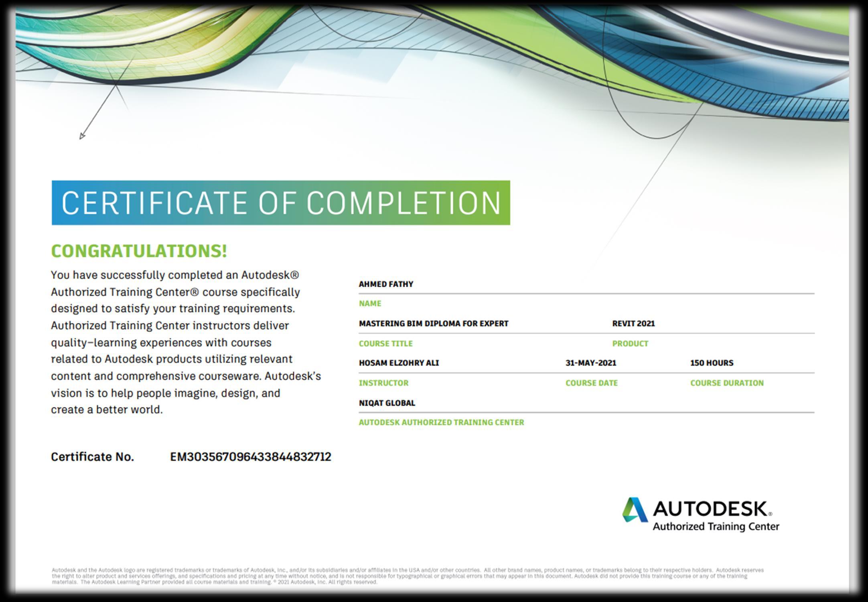The image size is (868, 602).
Task: Click the '150 HOURS' duration value
Action: [712, 363]
